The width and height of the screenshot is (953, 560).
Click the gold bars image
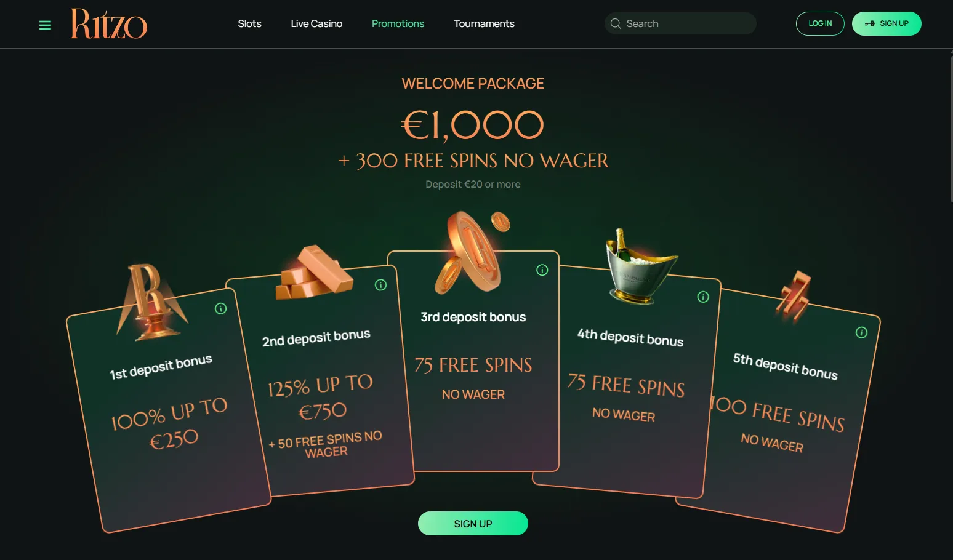pyautogui.click(x=315, y=273)
